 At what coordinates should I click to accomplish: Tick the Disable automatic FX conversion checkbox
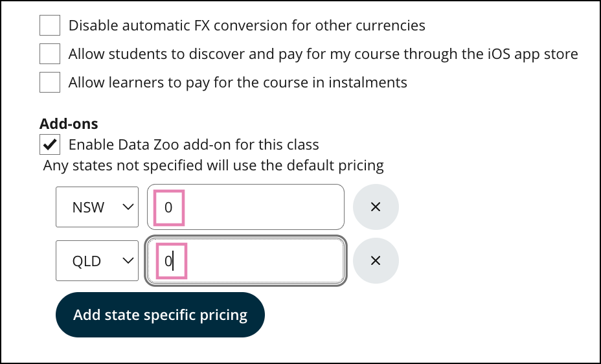50,26
